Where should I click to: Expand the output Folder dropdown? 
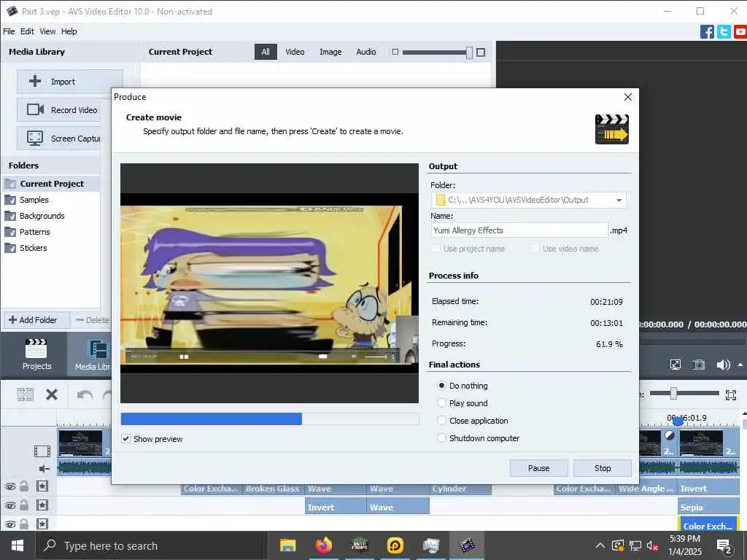click(x=619, y=200)
